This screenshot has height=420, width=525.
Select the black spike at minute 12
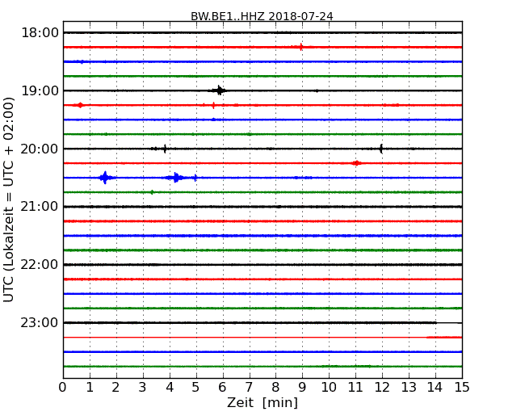(381, 149)
